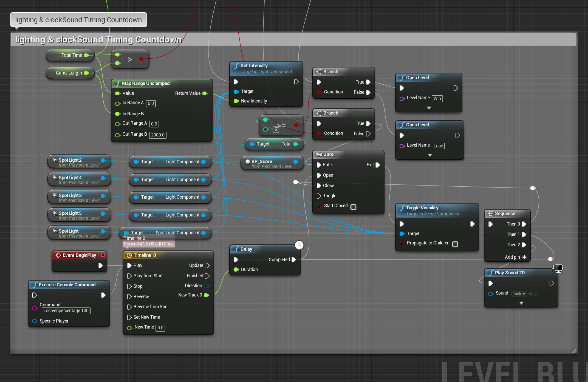Toggle the Start Closed checkbox on Gate
Viewport: 588px width, 382px height.
354,207
